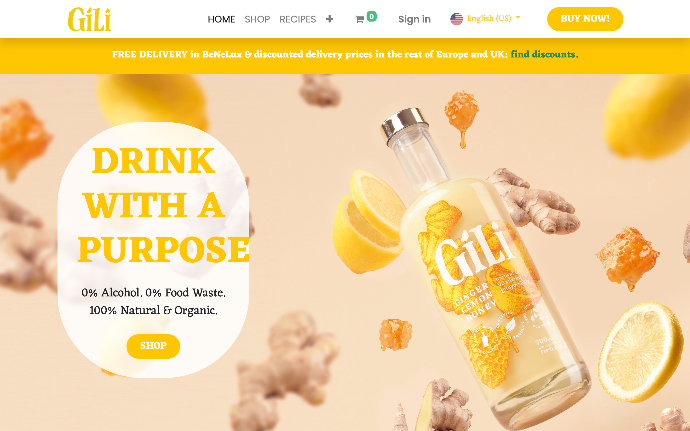The image size is (690, 431).
Task: Open the SHOP menu item
Action: [x=257, y=19]
